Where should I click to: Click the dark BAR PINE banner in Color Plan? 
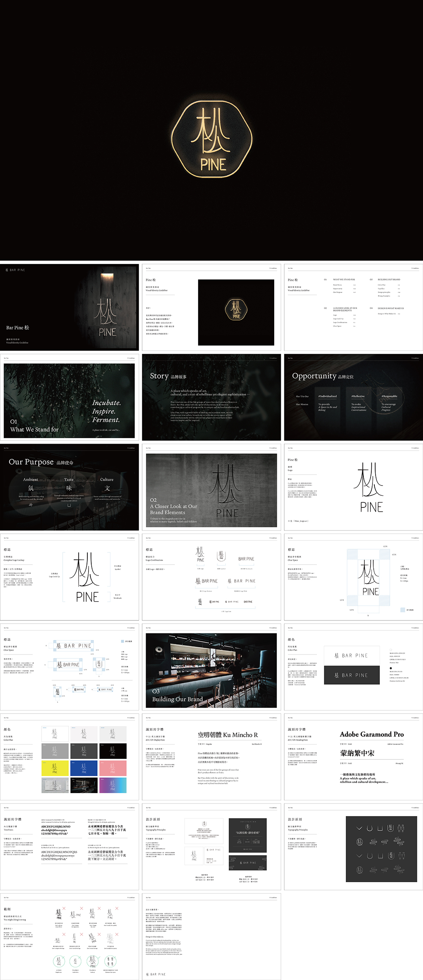pos(352,675)
